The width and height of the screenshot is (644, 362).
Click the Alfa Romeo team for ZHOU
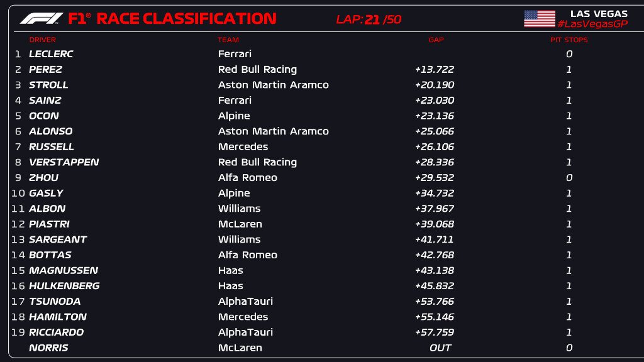(247, 177)
